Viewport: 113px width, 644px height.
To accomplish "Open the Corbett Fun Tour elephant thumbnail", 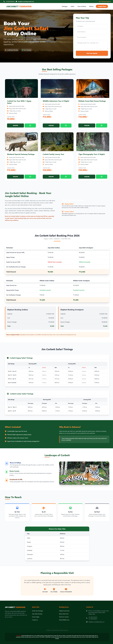I will click(21, 88).
